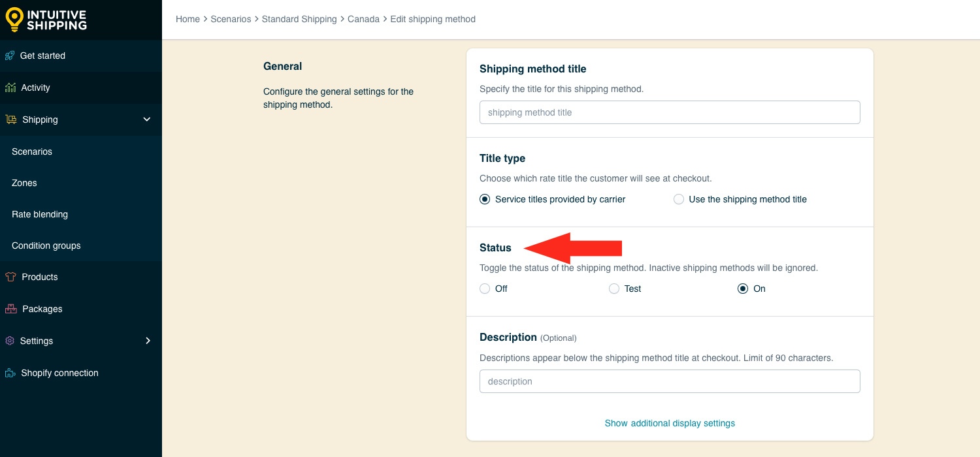Click the Title type heading
This screenshot has width=980, height=457.
(502, 158)
